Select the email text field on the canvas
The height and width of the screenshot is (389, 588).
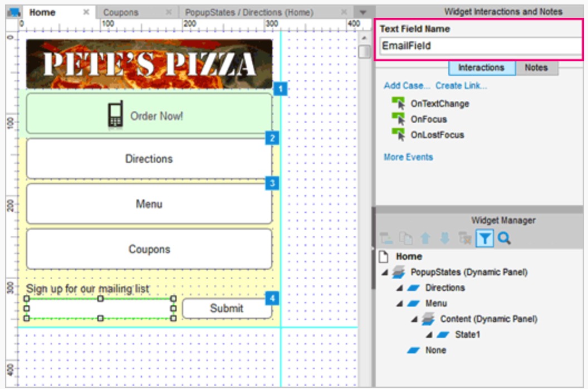(100, 308)
